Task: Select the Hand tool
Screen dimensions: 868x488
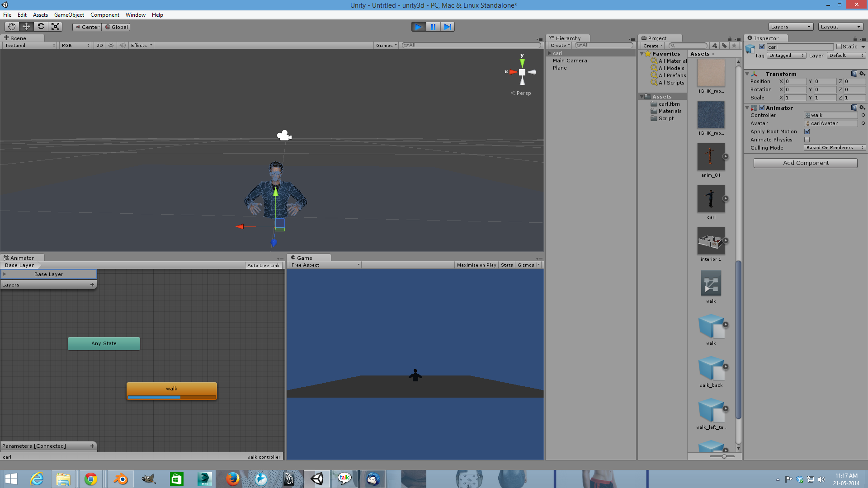Action: 12,27
